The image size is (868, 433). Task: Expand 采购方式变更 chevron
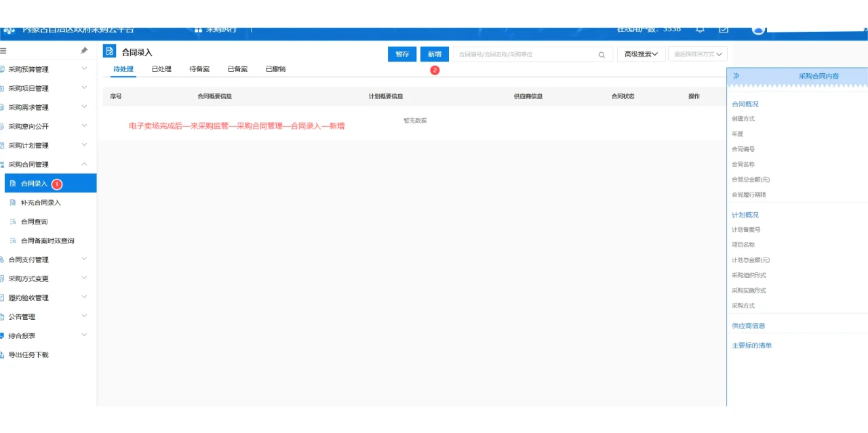[84, 278]
